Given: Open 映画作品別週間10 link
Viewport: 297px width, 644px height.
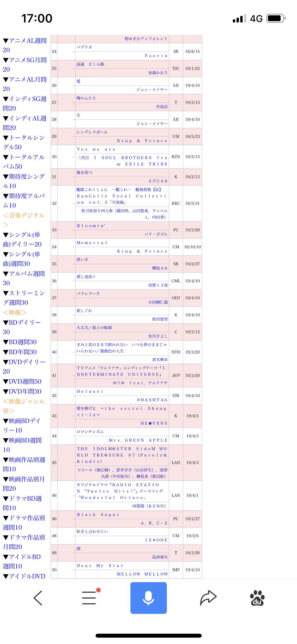Looking at the screenshot, I should coord(24,464).
